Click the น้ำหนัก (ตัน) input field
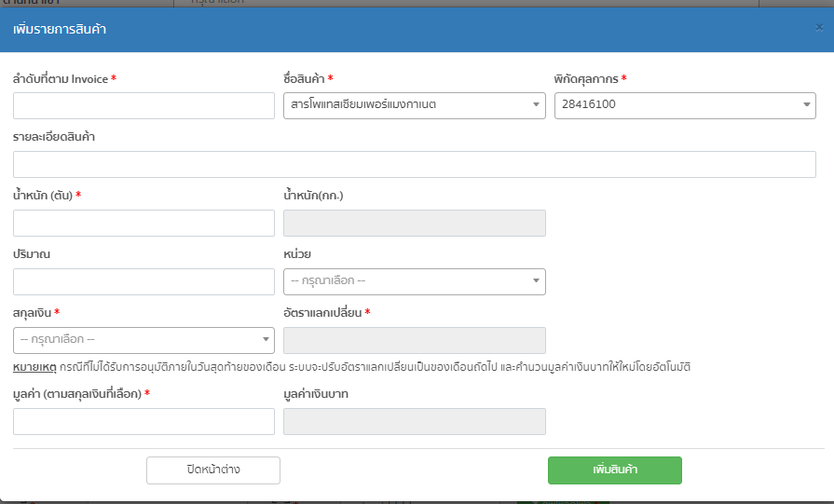Image resolution: width=834 pixels, height=504 pixels. point(144,223)
